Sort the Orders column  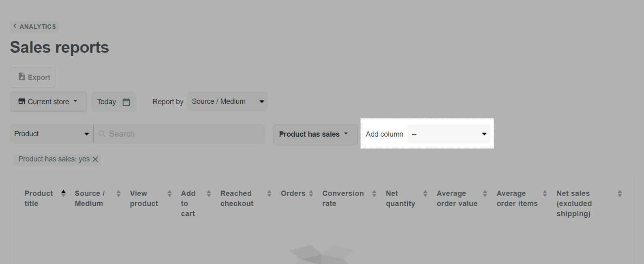pyautogui.click(x=311, y=193)
